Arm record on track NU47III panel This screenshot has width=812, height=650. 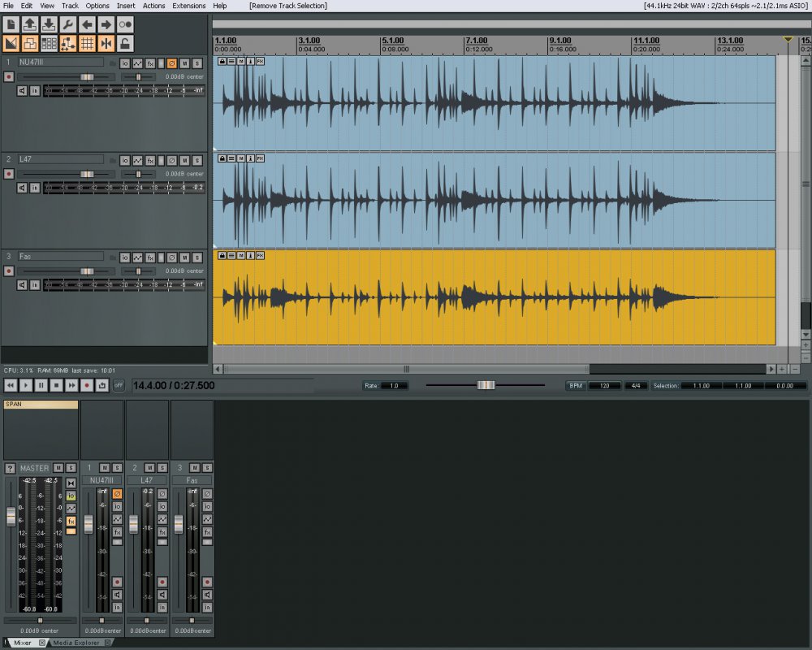point(8,76)
